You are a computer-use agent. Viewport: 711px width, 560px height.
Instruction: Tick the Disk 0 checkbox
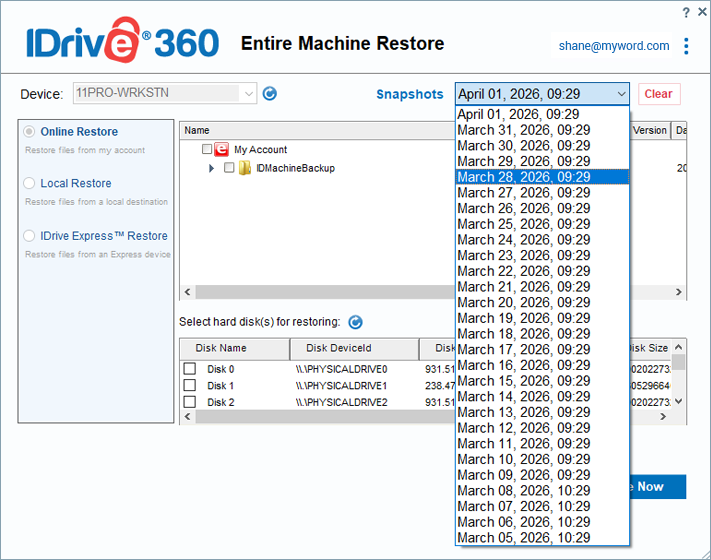tap(189, 369)
